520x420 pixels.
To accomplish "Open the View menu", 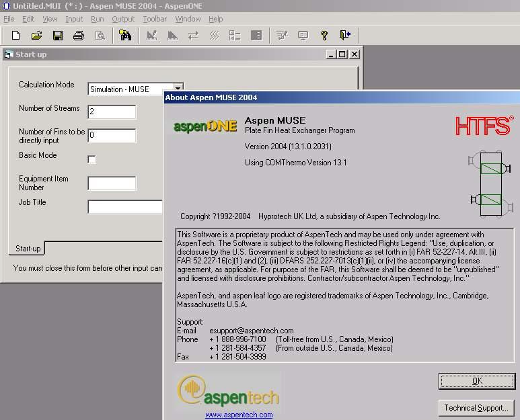I will pos(50,19).
